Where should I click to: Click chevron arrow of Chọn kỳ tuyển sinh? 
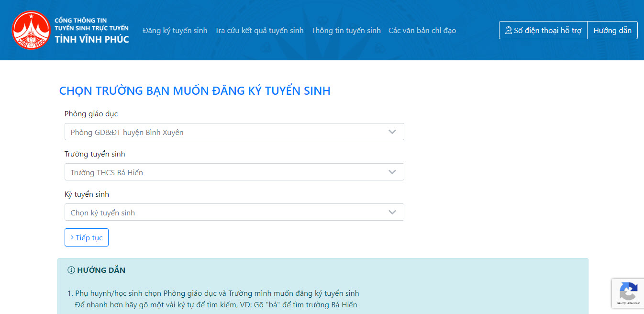click(392, 212)
